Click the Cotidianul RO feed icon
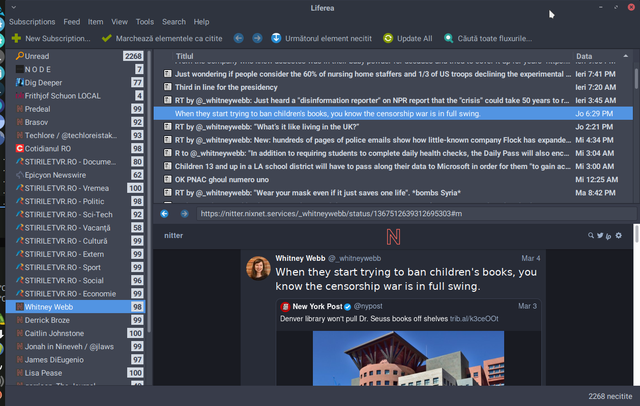The width and height of the screenshot is (640, 406). 20,149
